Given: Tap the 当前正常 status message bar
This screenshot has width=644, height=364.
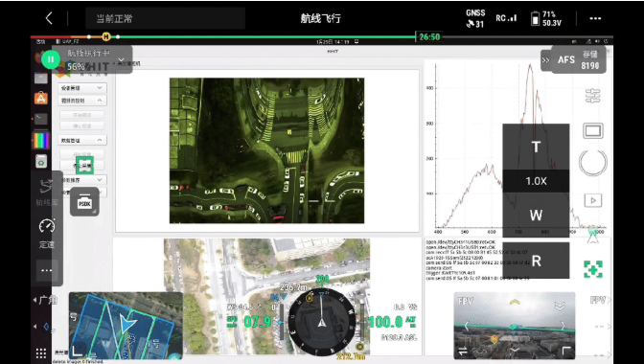Looking at the screenshot, I should pyautogui.click(x=165, y=18).
